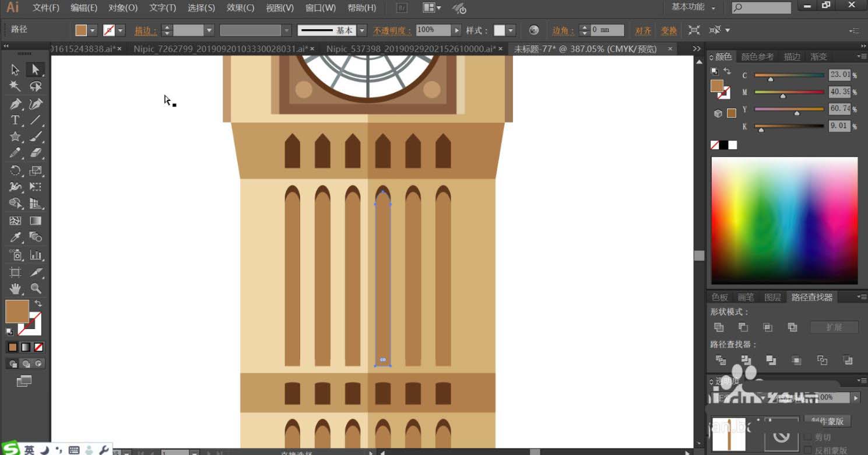Open the 效果(C) menu

point(240,8)
